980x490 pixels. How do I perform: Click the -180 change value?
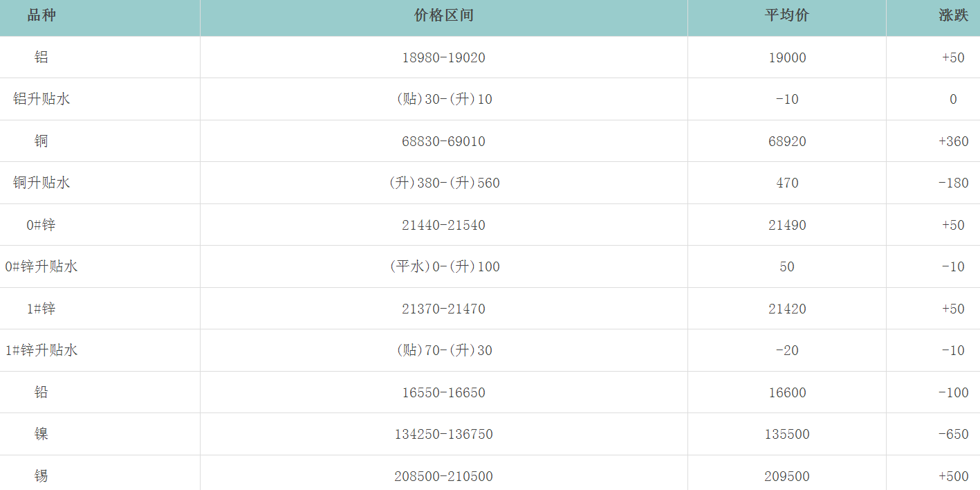click(953, 183)
